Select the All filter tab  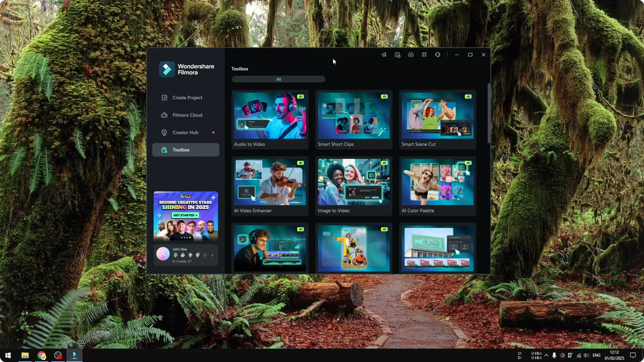[278, 79]
